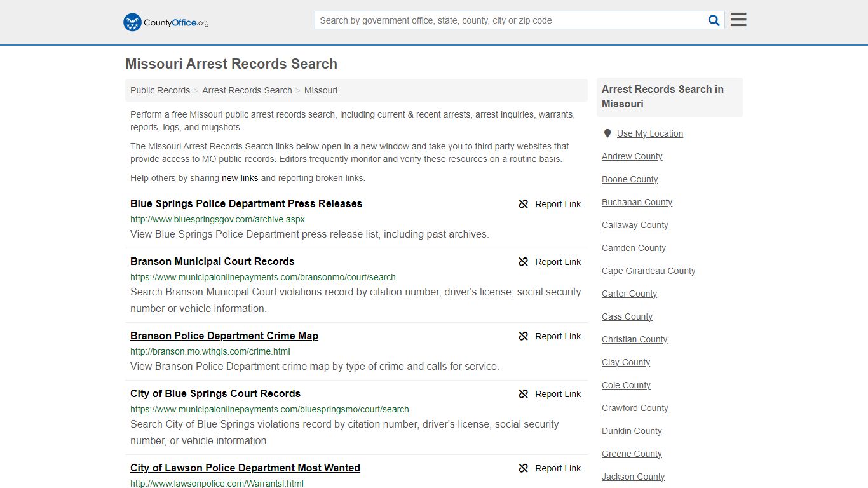Go to Public Records breadcrumb
Image resolution: width=868 pixels, height=488 pixels.
160,90
